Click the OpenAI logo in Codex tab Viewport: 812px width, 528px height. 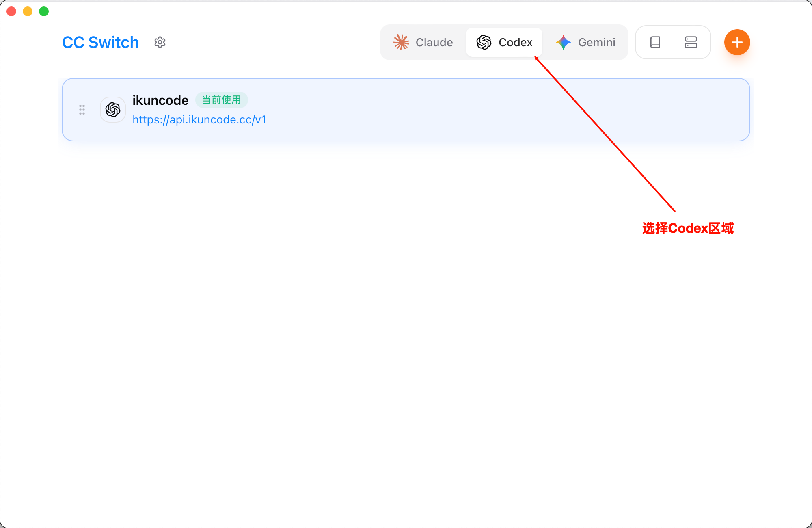(x=484, y=42)
